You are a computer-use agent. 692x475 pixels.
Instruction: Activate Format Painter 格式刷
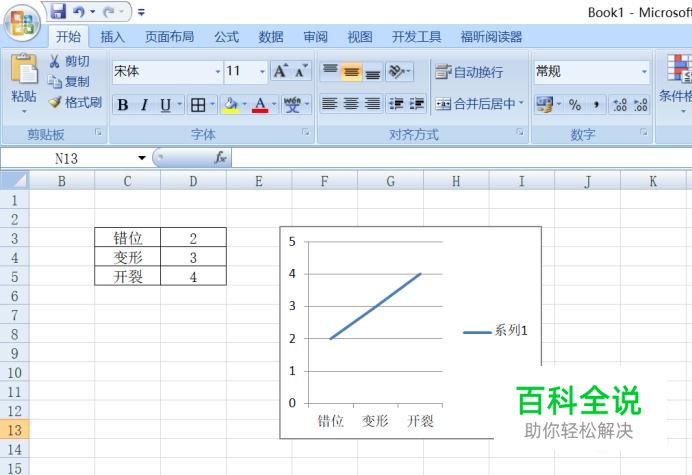(75, 102)
